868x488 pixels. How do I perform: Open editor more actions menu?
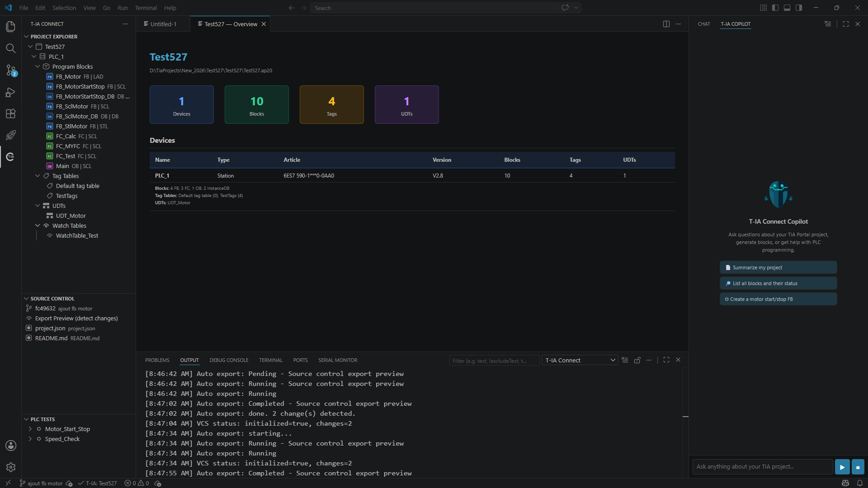coord(678,24)
